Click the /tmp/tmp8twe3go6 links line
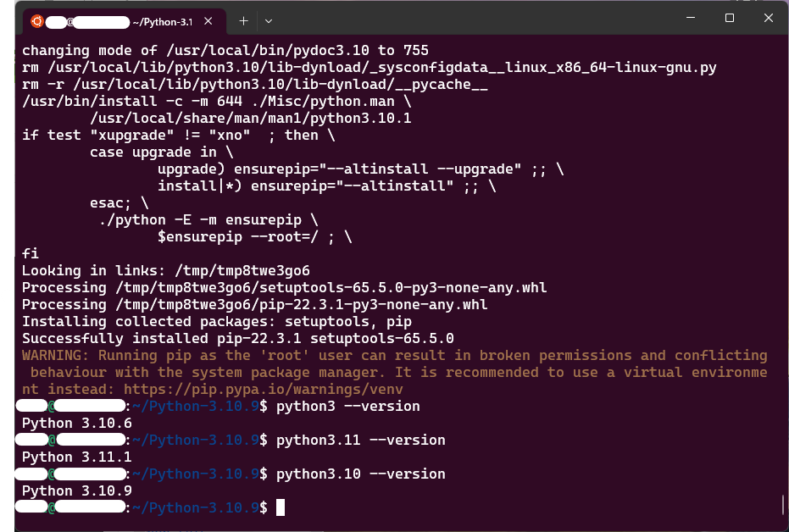Image resolution: width=789 pixels, height=532 pixels. click(x=165, y=270)
